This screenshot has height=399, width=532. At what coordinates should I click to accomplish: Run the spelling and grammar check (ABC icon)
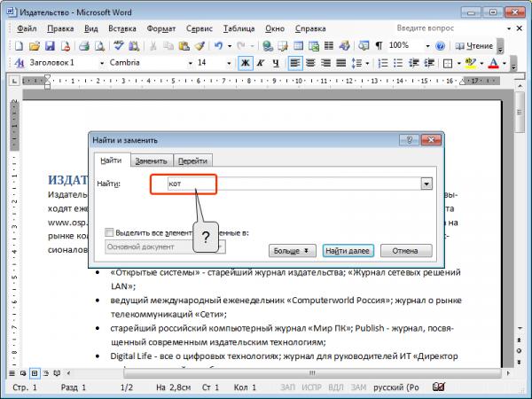click(119, 46)
